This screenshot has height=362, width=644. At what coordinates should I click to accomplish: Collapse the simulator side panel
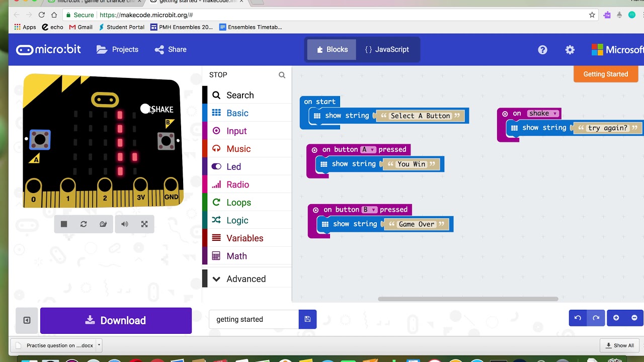point(27,320)
